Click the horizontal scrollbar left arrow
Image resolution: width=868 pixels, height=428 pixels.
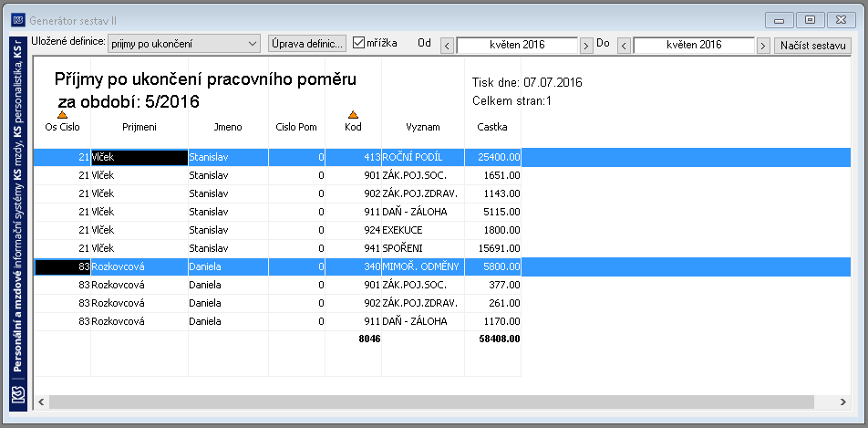coord(41,402)
